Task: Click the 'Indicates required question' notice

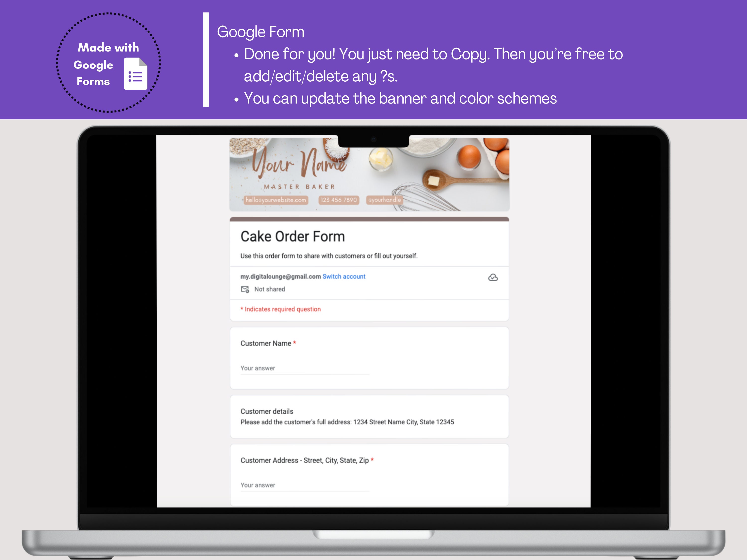Action: pyautogui.click(x=280, y=309)
